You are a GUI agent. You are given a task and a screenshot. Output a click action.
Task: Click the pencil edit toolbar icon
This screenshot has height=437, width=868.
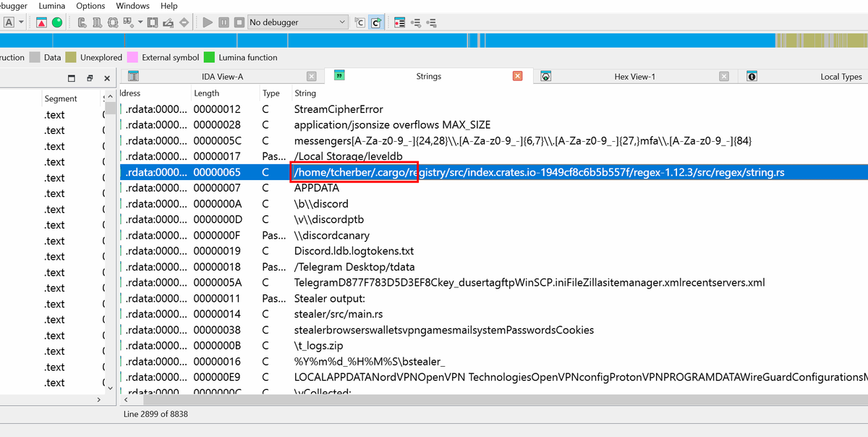pos(168,22)
